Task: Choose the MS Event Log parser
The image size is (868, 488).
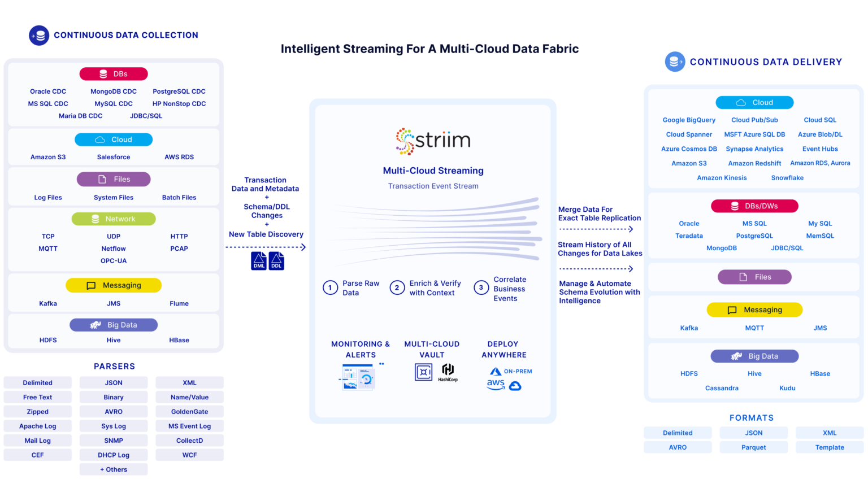Action: 190,426
